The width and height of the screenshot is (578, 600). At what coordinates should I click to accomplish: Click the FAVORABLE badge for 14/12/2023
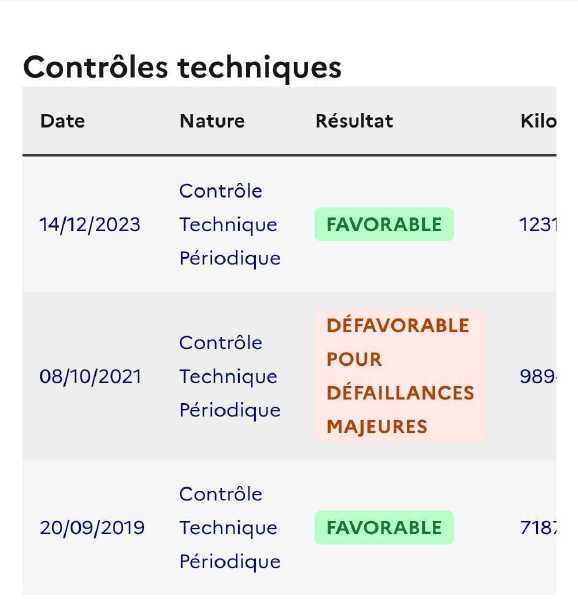(384, 225)
